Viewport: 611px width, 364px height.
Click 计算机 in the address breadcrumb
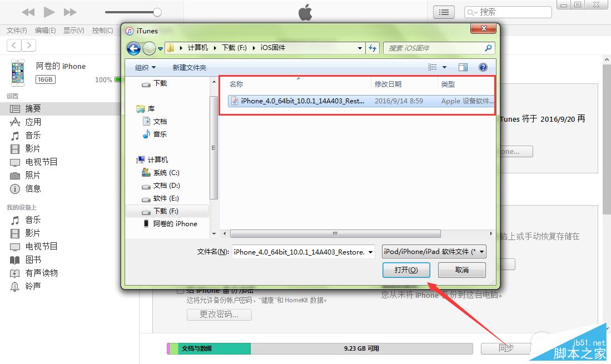pyautogui.click(x=197, y=48)
